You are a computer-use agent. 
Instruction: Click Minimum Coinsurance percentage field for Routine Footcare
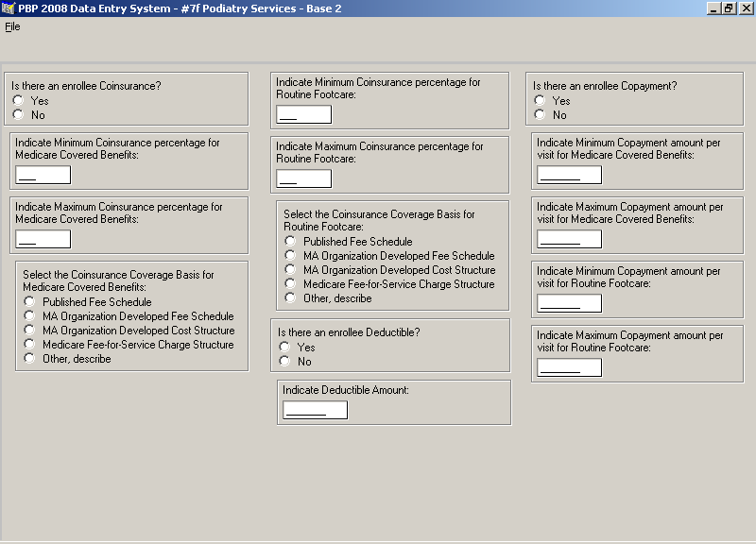tap(304, 114)
